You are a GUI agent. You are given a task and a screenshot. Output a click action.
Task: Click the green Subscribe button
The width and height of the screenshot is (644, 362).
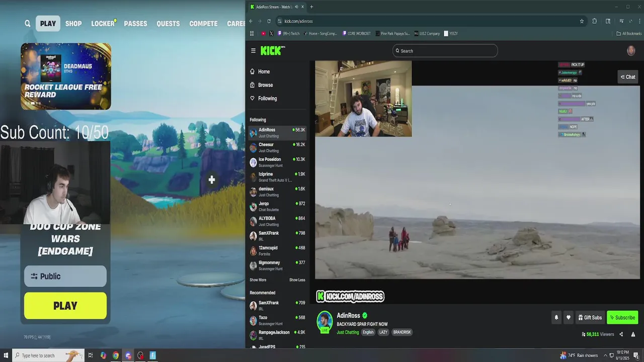tap(622, 317)
